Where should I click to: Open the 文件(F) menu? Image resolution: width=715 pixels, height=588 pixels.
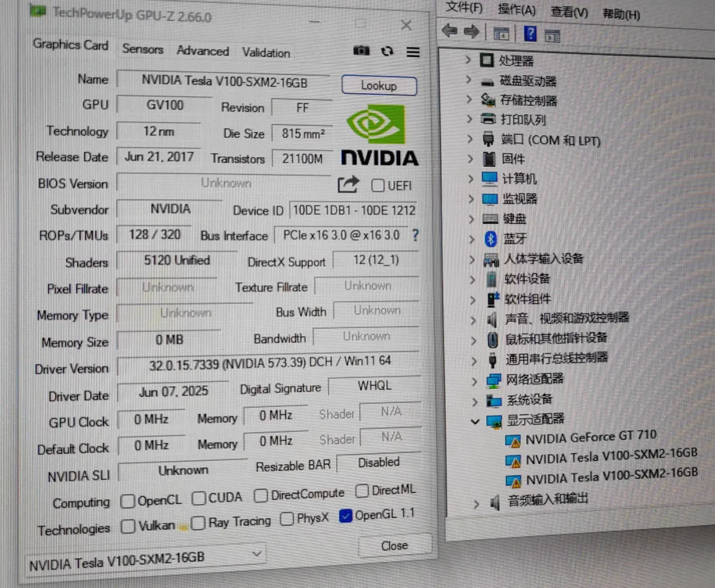point(464,7)
